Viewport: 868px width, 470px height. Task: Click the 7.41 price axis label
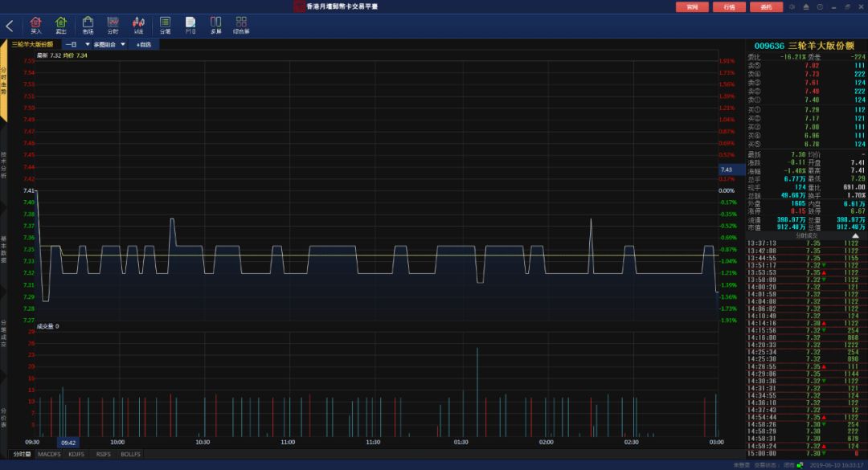pyautogui.click(x=29, y=190)
